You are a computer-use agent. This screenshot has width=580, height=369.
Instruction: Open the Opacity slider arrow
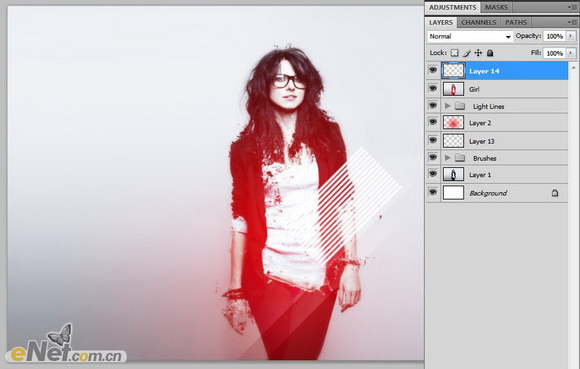click(x=571, y=36)
